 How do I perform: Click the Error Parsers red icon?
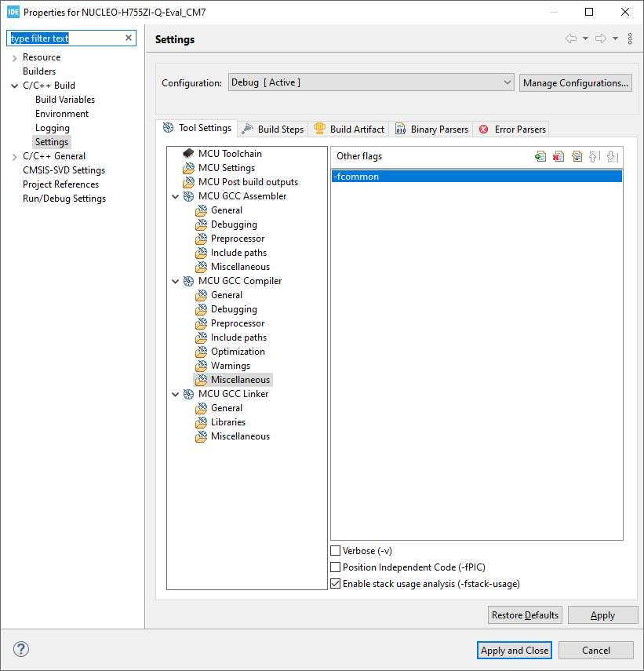tap(484, 129)
